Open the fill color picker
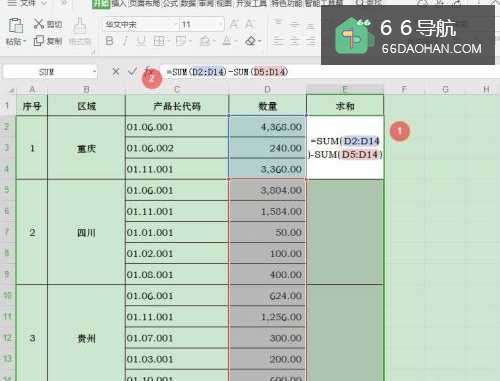Viewport: 500px width, 381px height. pyautogui.click(x=205, y=41)
